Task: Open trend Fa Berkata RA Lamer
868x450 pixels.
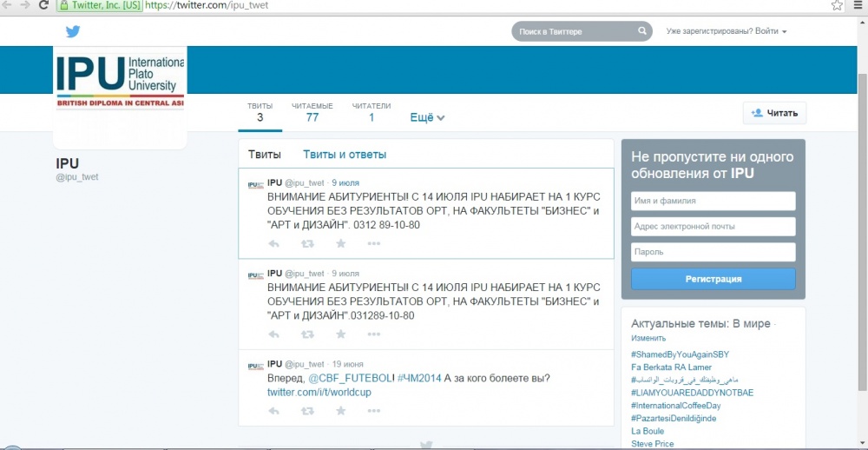Action: [x=671, y=367]
